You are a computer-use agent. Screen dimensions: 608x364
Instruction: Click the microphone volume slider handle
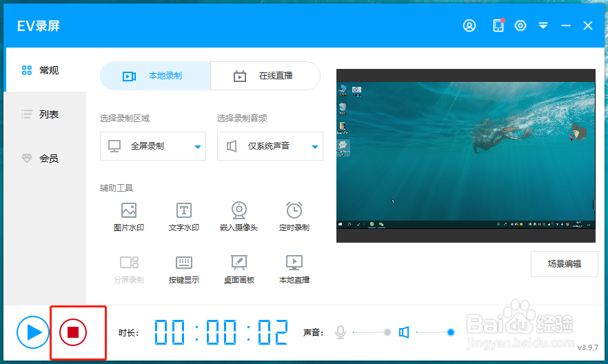click(387, 332)
